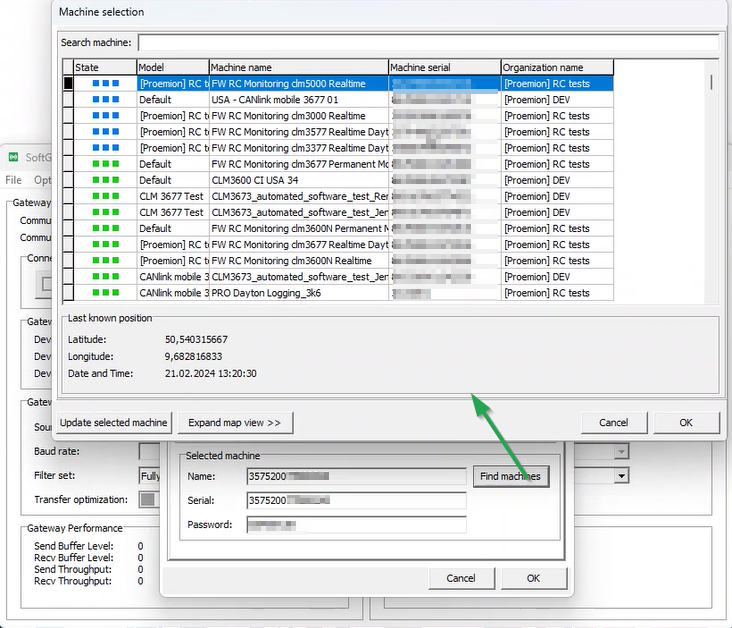
Task: Open the File menu
Action: click(x=13, y=180)
